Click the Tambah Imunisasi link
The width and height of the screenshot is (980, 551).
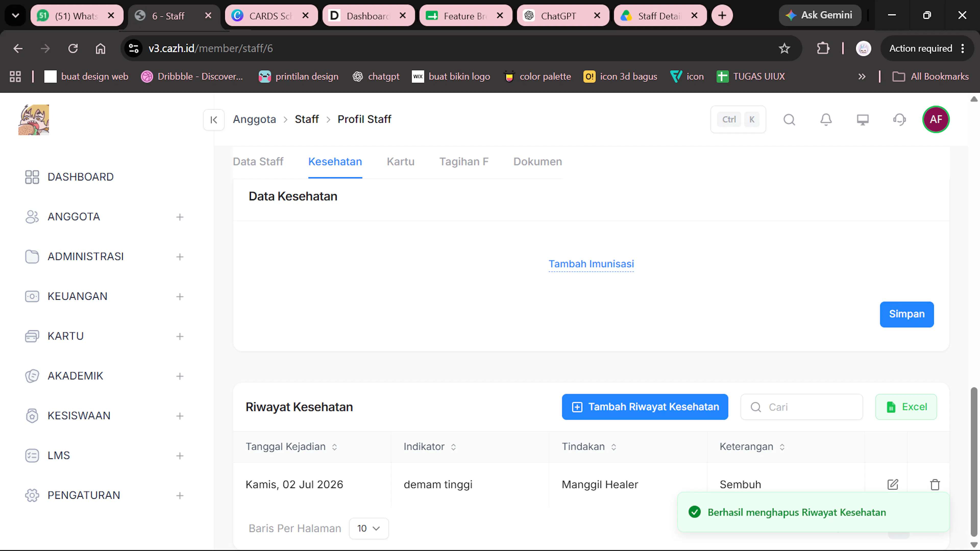[x=591, y=264]
